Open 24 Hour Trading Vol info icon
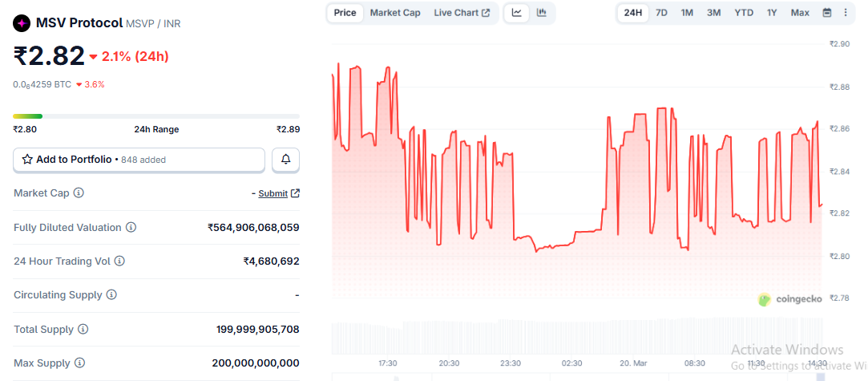This screenshot has height=381, width=868. click(119, 261)
